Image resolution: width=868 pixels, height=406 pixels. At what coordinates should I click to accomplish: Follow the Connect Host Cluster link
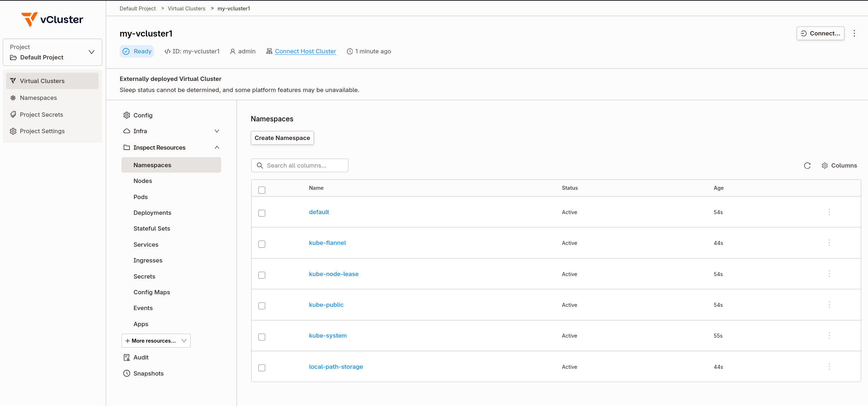point(305,51)
